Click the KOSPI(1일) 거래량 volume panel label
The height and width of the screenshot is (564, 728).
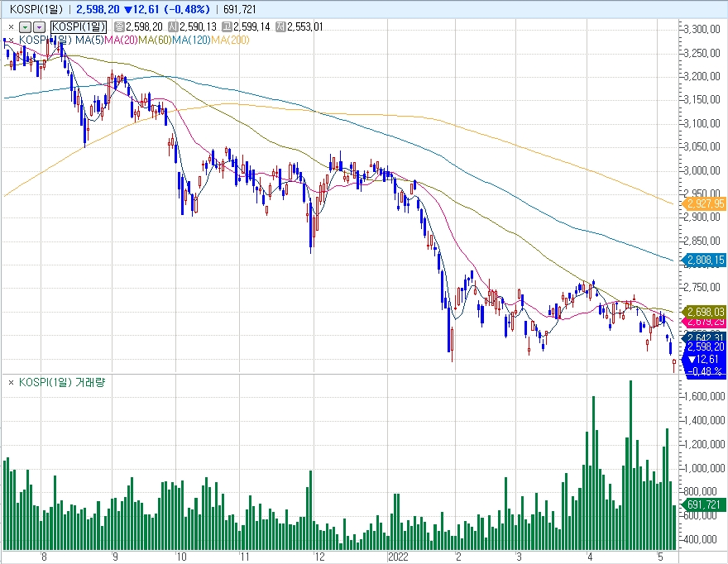tap(62, 383)
